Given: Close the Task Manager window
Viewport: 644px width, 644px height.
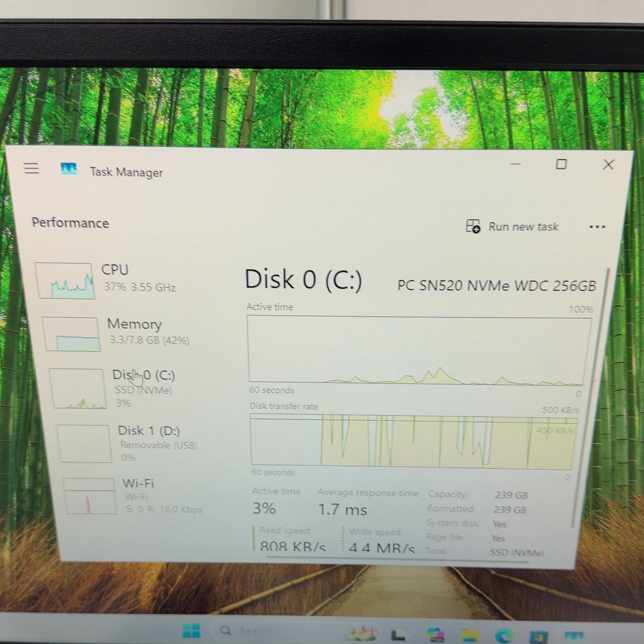Looking at the screenshot, I should [x=608, y=164].
